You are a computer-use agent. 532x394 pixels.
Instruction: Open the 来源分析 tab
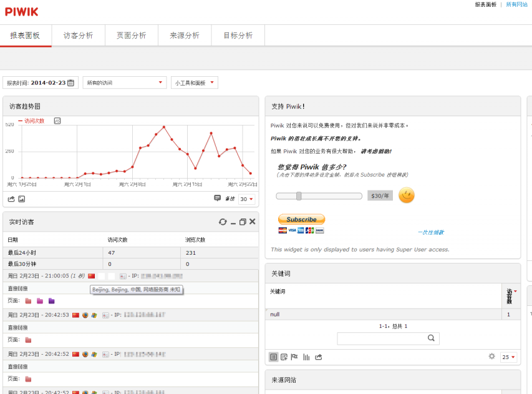185,36
